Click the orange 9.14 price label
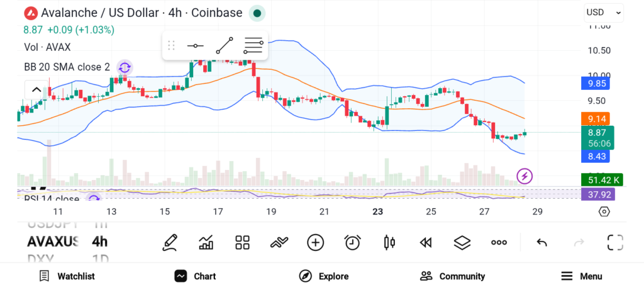 [x=597, y=118]
